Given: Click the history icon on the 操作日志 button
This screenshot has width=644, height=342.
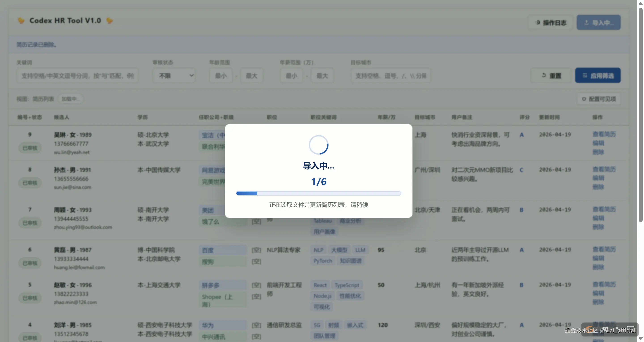Looking at the screenshot, I should click(x=538, y=23).
